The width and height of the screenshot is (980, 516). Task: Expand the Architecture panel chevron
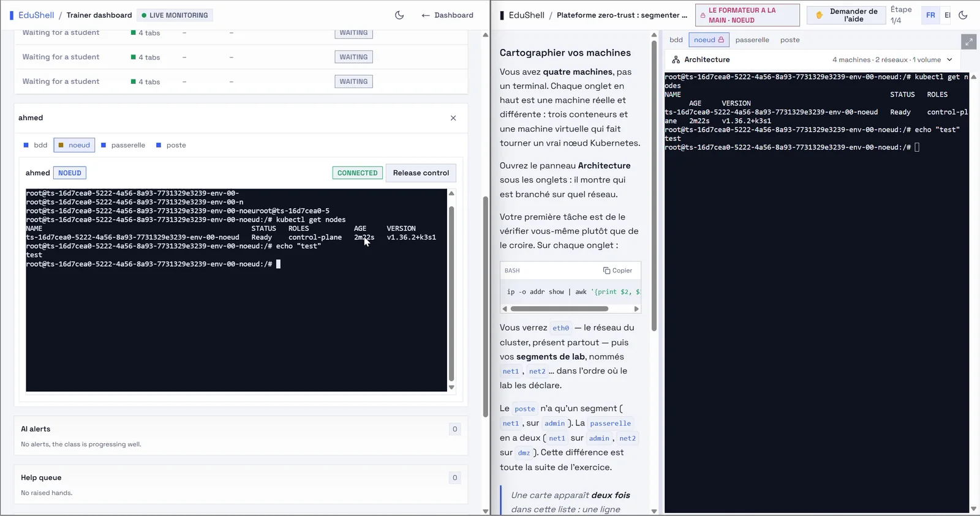[x=950, y=60]
